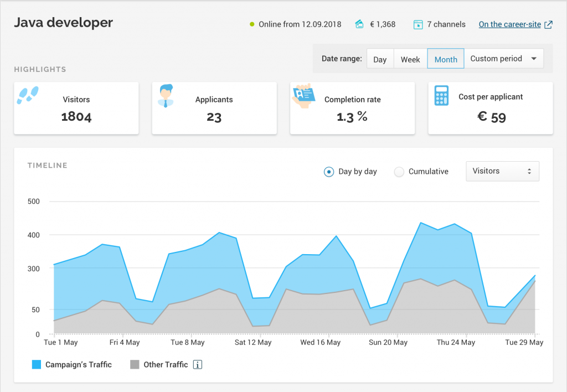Click the Campaign's Traffic blue legend swatch
Screen dimensions: 567x392
pos(37,364)
